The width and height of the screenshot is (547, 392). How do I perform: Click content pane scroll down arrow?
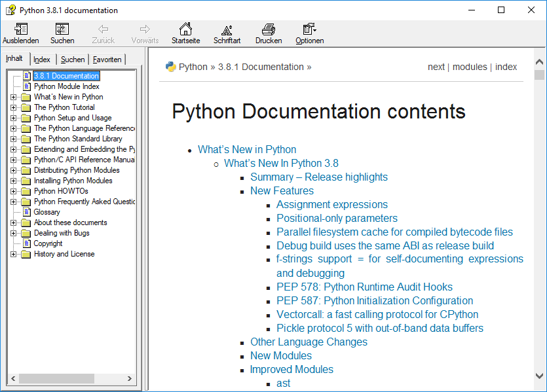(539, 376)
